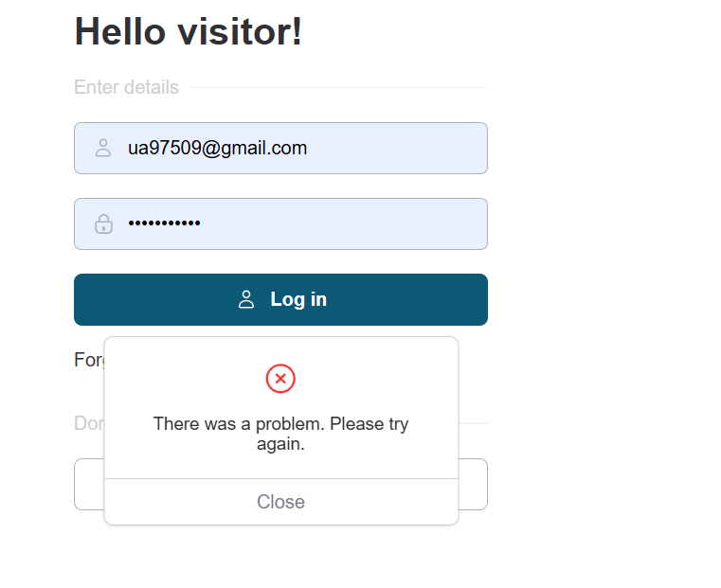The width and height of the screenshot is (721, 588).
Task: Click the "Hello visitor!" heading
Action: [188, 32]
